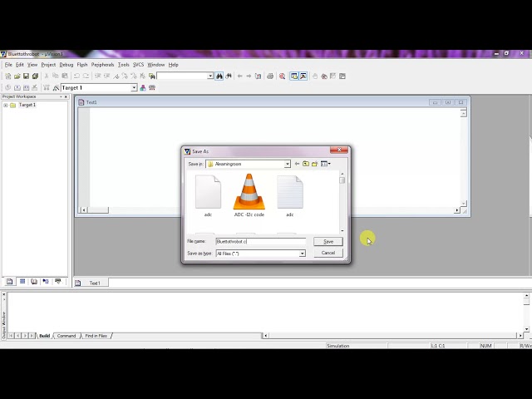This screenshot has width=532, height=399.
Task: Click the Redo arrow toolbar icon
Action: [x=86, y=76]
